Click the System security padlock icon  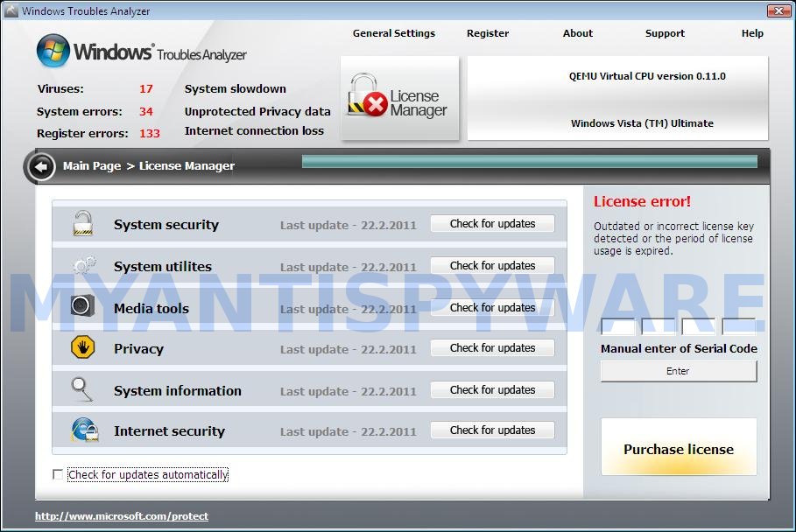point(82,223)
